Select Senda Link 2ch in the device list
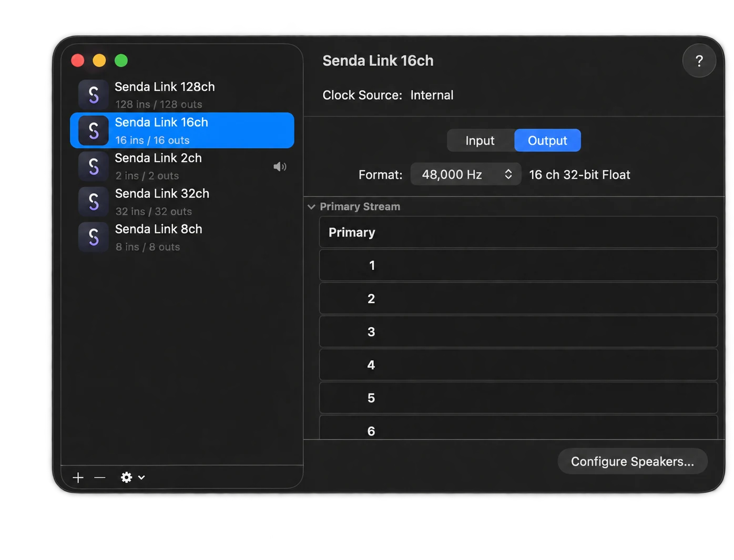This screenshot has height=560, width=734. 182,166
